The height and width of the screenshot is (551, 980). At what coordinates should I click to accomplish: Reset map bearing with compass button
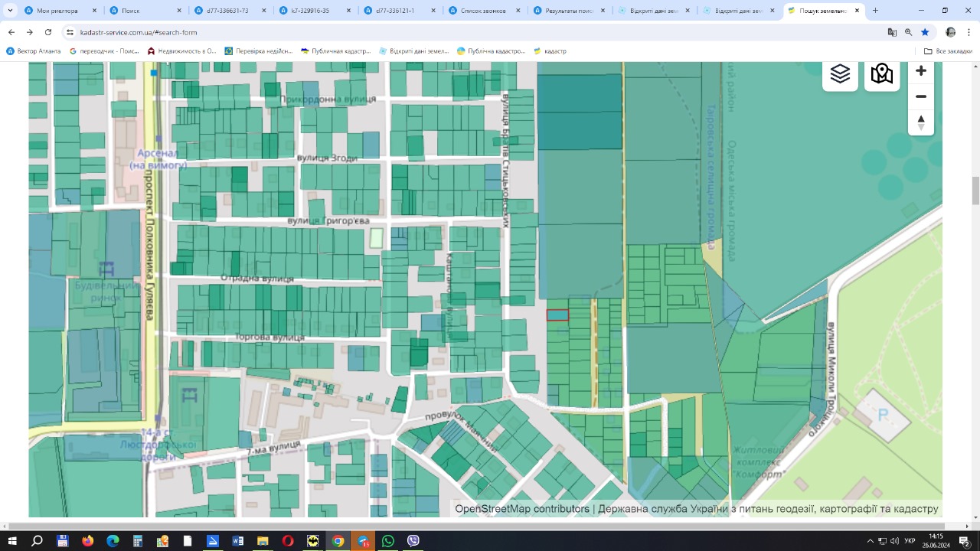point(921,122)
